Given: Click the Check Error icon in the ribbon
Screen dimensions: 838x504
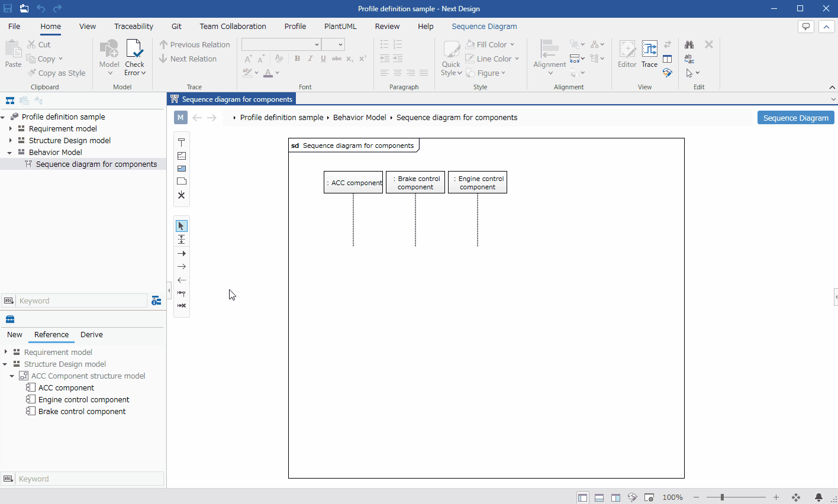Looking at the screenshot, I should 134,49.
